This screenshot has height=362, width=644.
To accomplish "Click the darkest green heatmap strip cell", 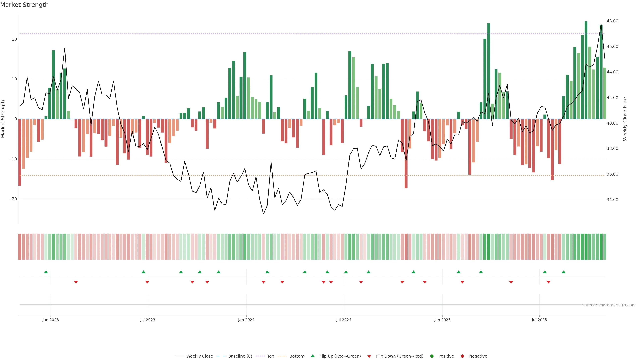I will [586, 247].
